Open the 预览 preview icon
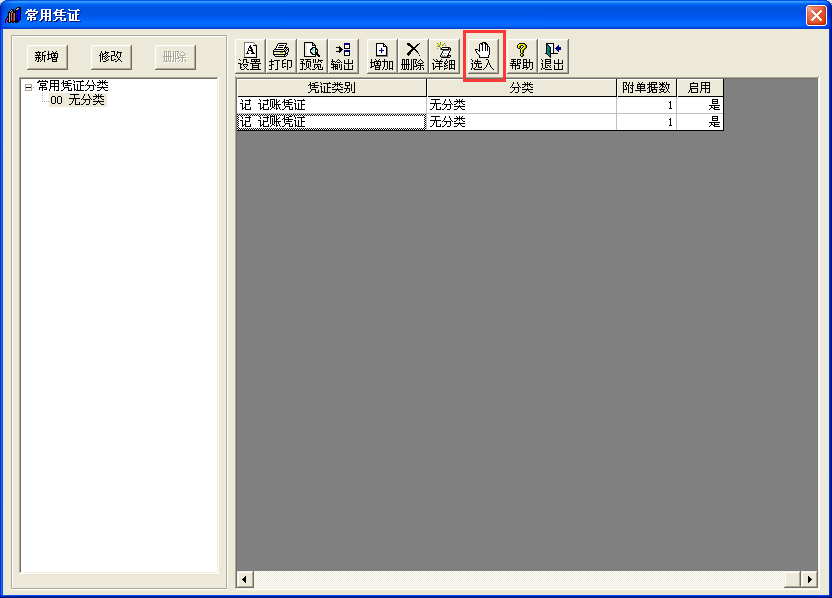This screenshot has width=832, height=598. coord(311,56)
